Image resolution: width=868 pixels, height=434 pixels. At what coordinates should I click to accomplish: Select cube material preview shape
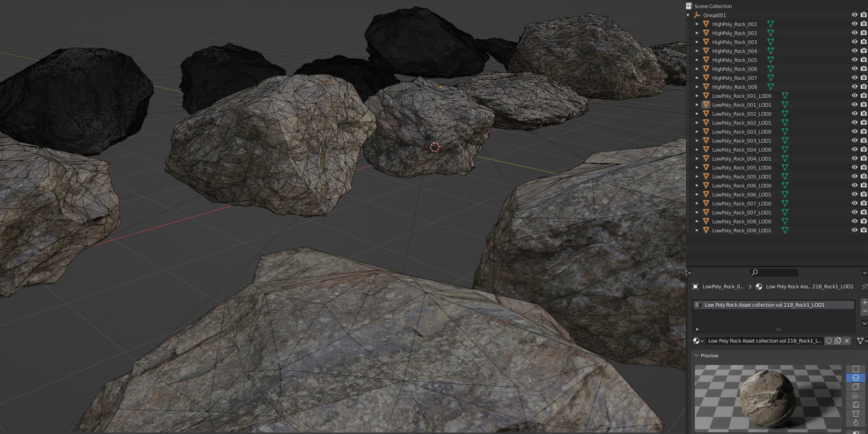856,387
